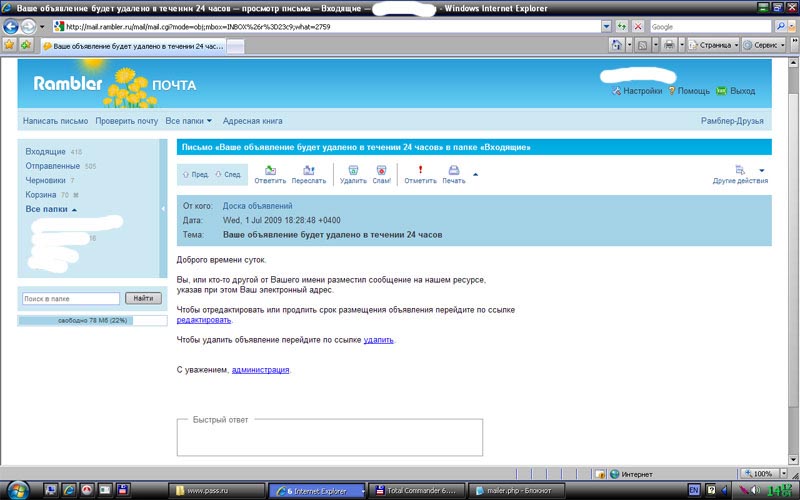800x500 pixels.
Task: Click the Найти button
Action: pyautogui.click(x=143, y=298)
